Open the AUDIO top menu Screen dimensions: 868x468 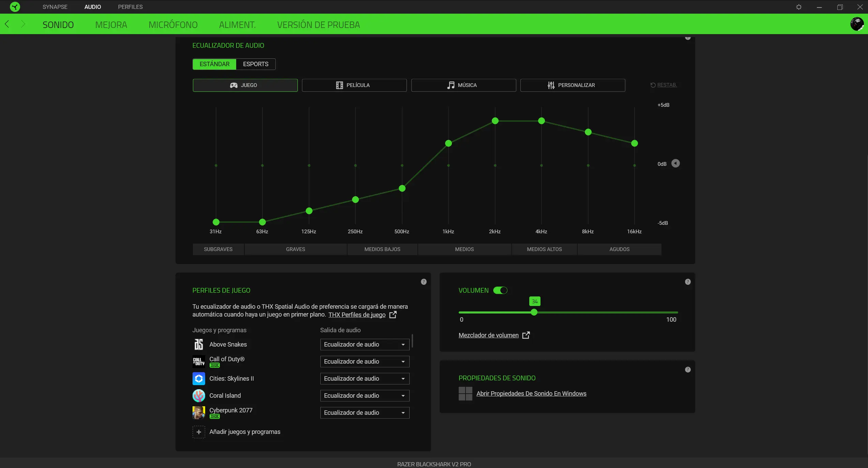[93, 7]
